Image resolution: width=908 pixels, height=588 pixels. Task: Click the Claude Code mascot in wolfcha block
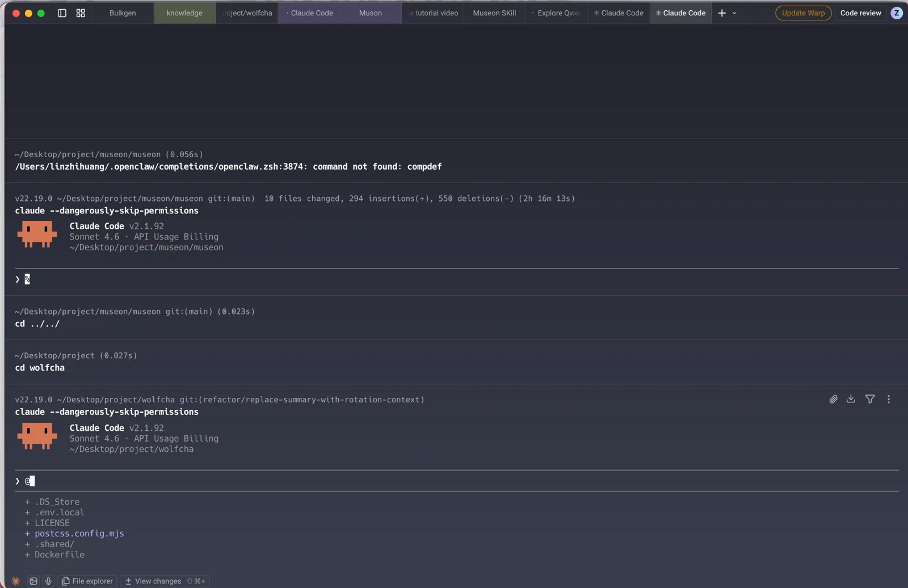click(x=37, y=436)
